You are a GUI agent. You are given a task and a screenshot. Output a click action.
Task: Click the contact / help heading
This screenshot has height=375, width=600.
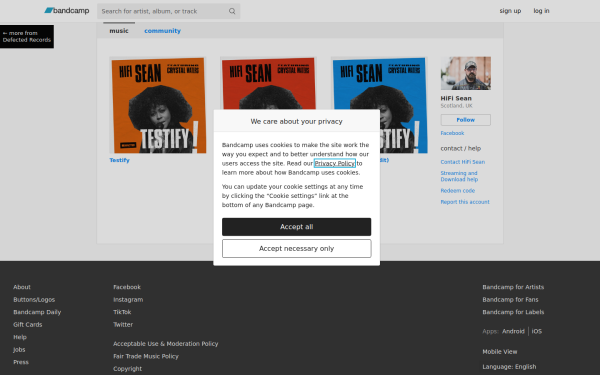[x=461, y=148]
